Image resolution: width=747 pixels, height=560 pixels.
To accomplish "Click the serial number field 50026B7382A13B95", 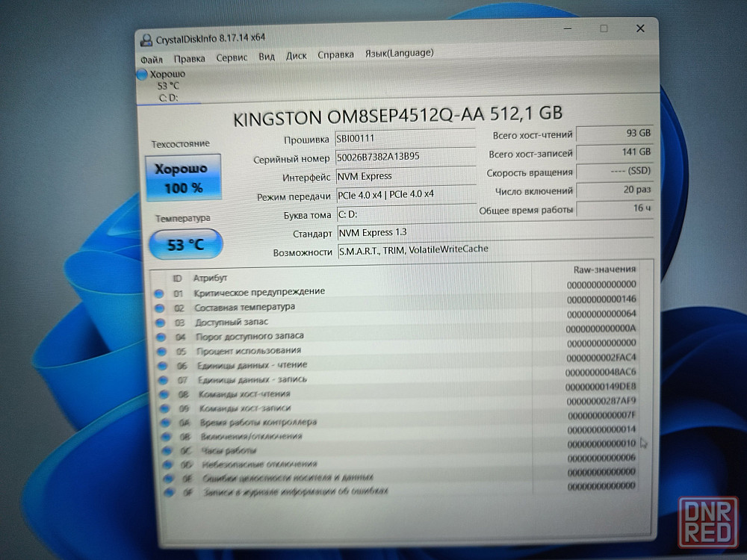I will coord(406,157).
